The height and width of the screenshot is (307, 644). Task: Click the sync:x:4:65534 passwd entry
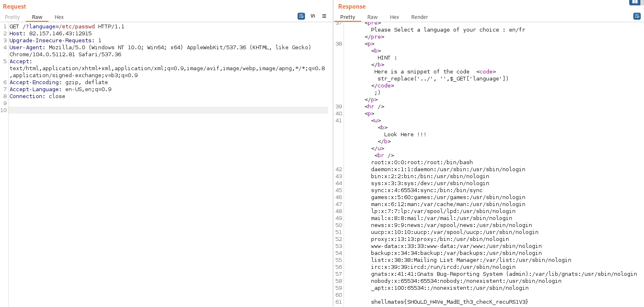(x=427, y=190)
